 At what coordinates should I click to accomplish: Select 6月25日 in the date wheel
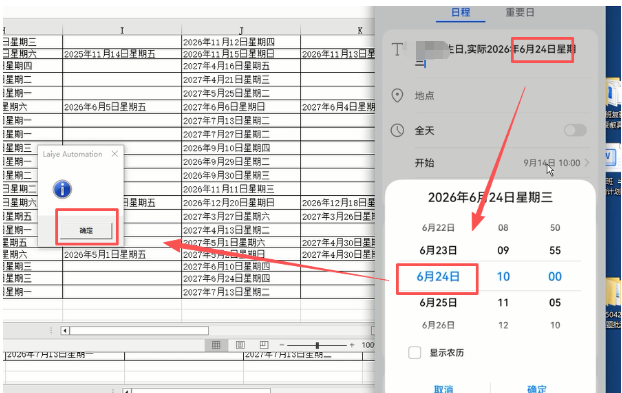[438, 303]
